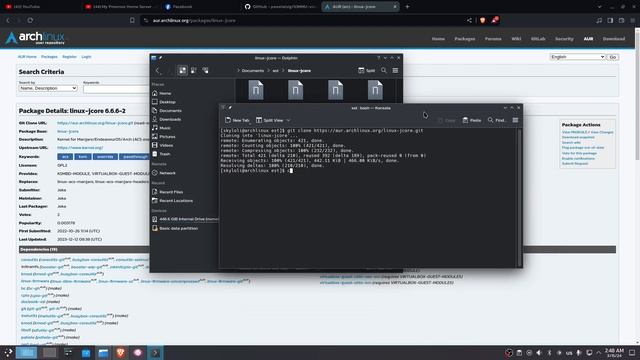
Task: Click the Konsole icon in taskbar
Action: point(155,353)
